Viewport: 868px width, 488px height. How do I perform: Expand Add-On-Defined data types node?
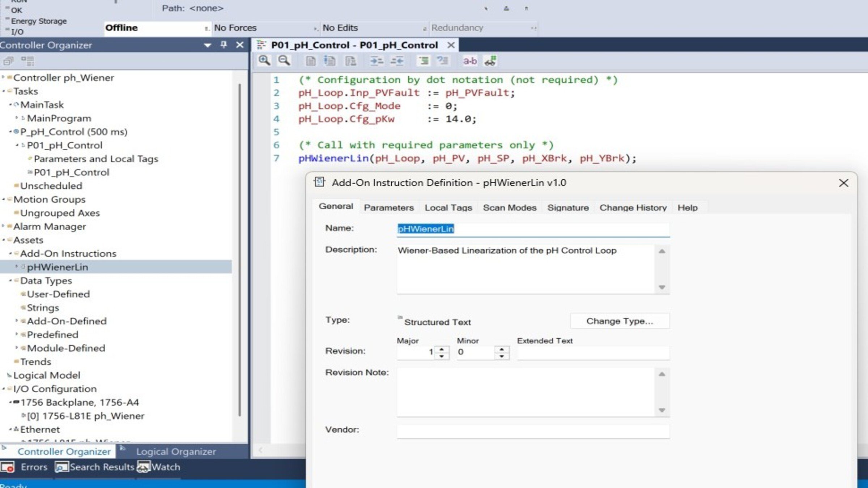pos(17,320)
